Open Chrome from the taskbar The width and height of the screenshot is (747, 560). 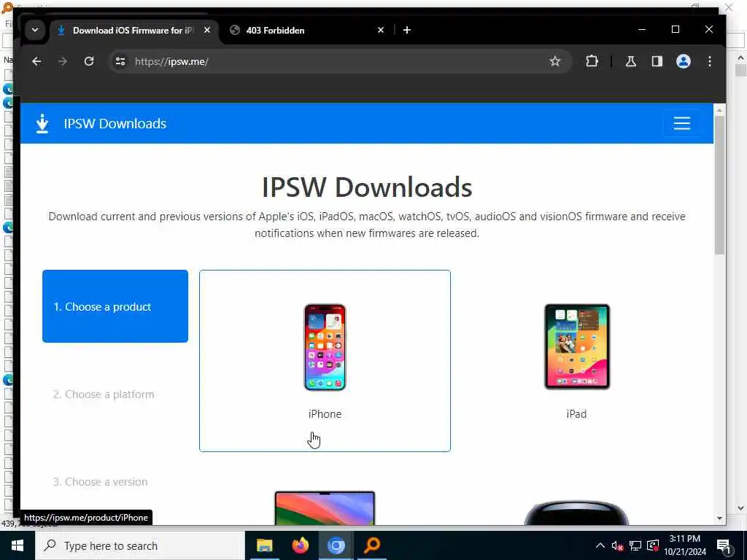coord(336,545)
